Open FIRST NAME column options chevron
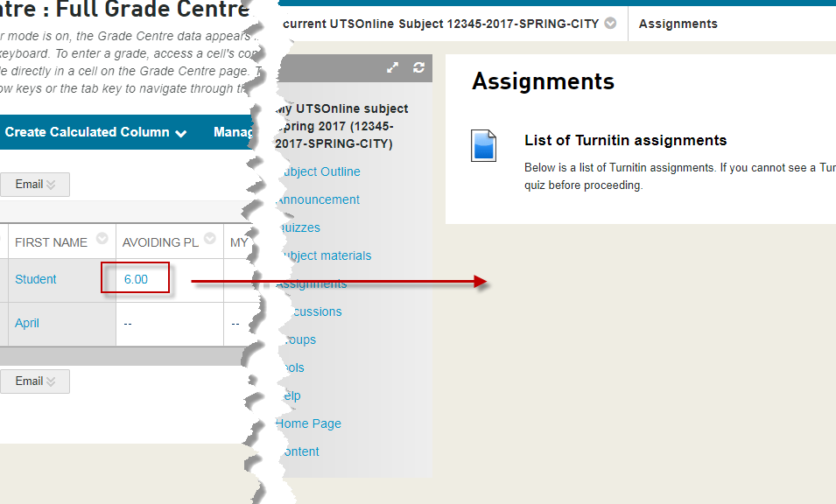The image size is (836, 504). (x=102, y=239)
